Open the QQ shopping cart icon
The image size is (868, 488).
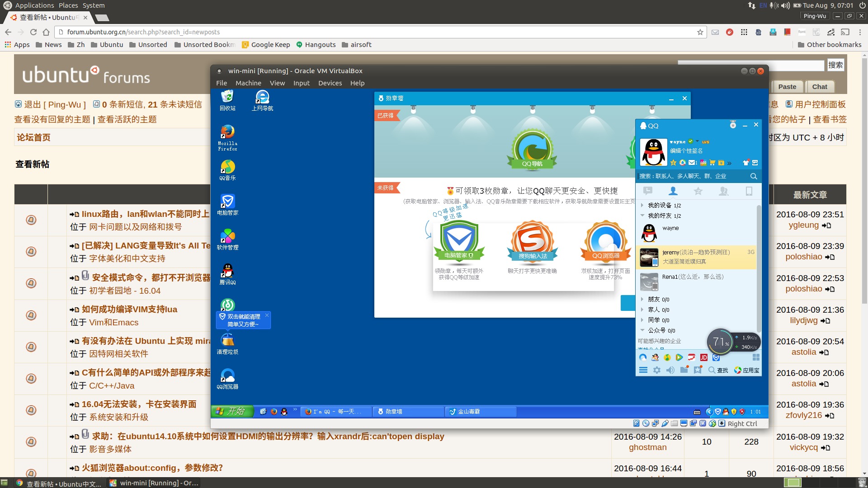tap(712, 163)
